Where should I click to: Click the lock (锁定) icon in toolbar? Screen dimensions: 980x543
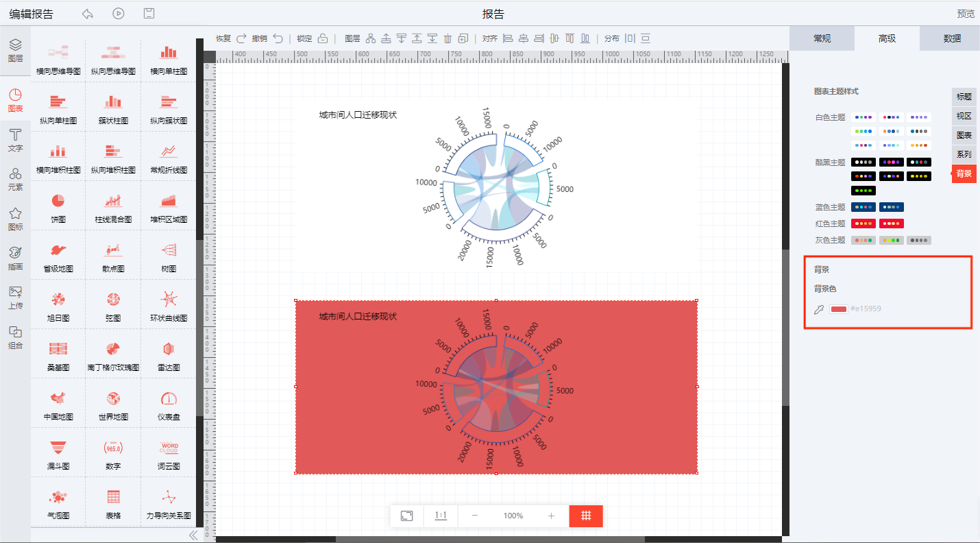click(323, 38)
